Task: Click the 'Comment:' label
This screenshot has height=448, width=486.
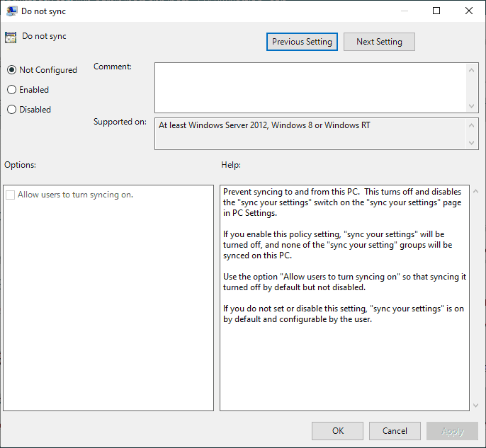Action: point(113,67)
